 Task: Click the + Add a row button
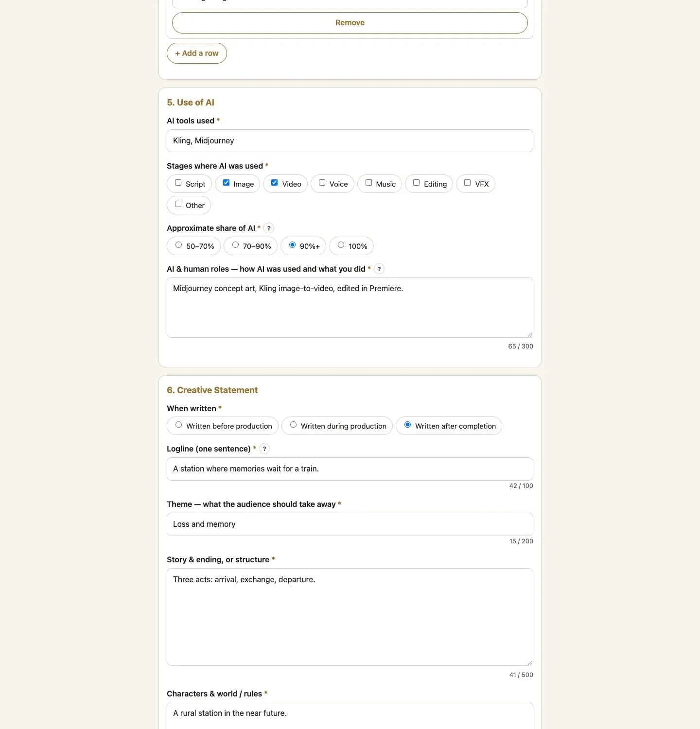tap(197, 53)
